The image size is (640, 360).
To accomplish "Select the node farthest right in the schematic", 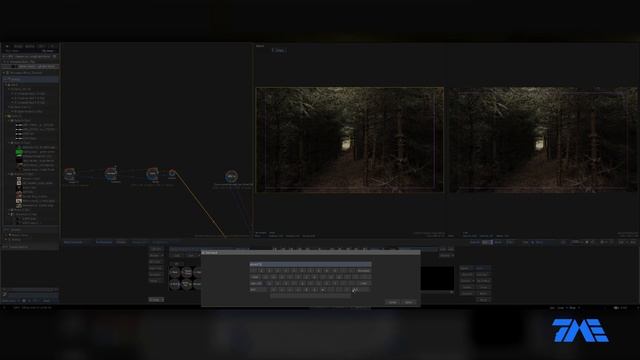I will [x=231, y=176].
